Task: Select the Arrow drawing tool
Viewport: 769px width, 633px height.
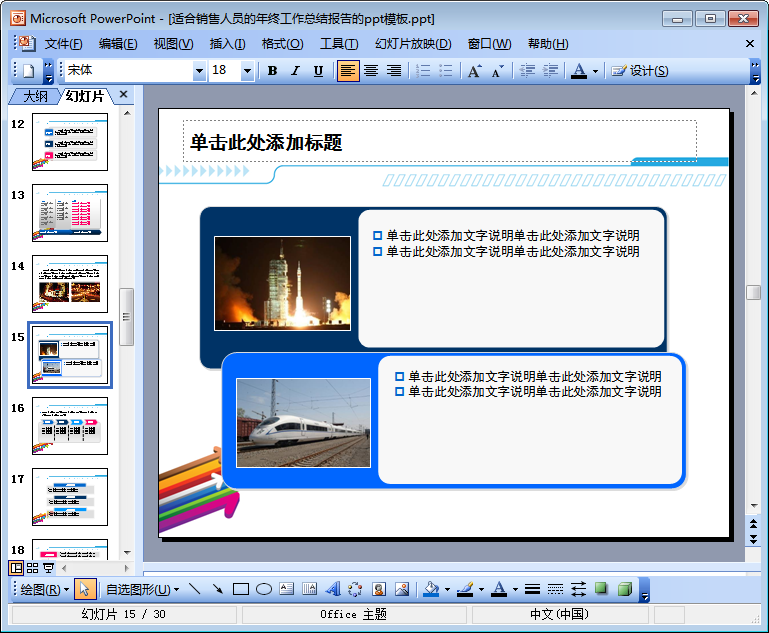Action: [x=218, y=589]
